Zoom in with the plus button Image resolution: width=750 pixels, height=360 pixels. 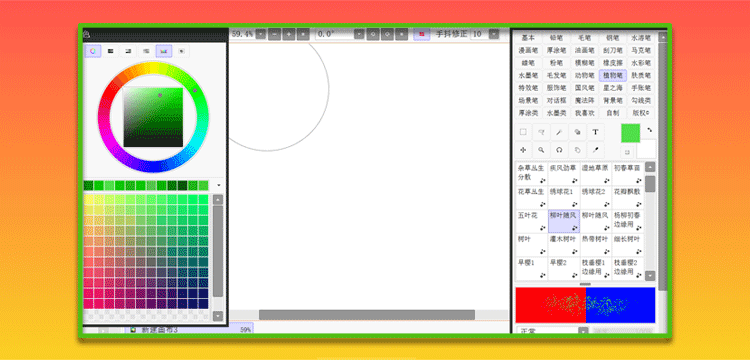289,34
